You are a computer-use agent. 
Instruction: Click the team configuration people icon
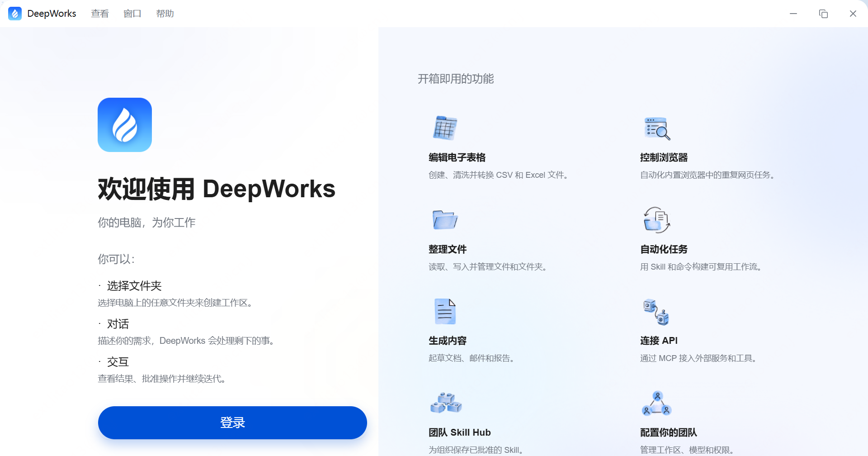coord(657,403)
